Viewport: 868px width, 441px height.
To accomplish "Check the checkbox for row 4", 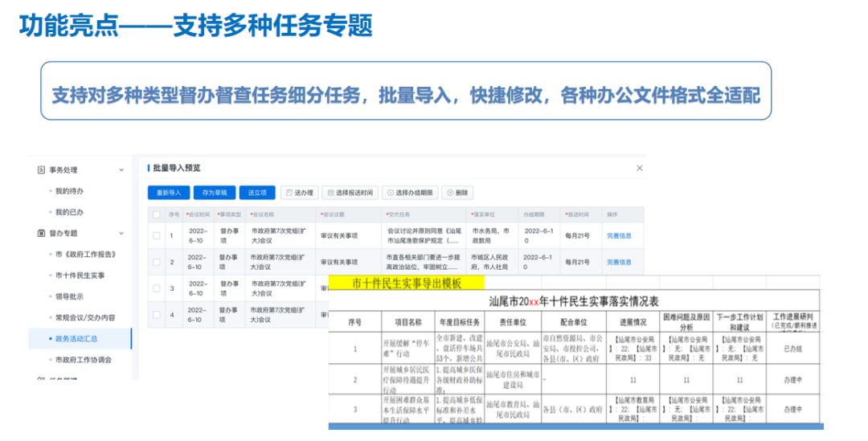I will point(157,315).
